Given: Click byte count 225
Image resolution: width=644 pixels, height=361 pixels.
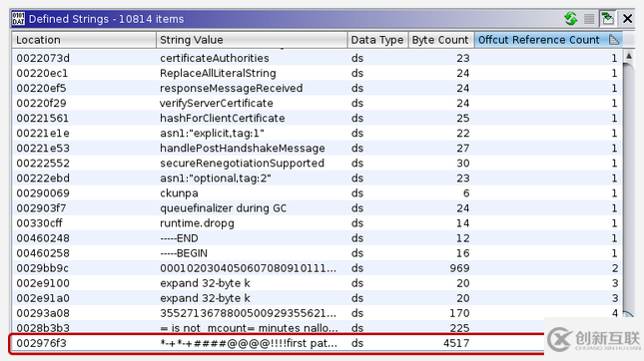Looking at the screenshot, I should point(459,328).
